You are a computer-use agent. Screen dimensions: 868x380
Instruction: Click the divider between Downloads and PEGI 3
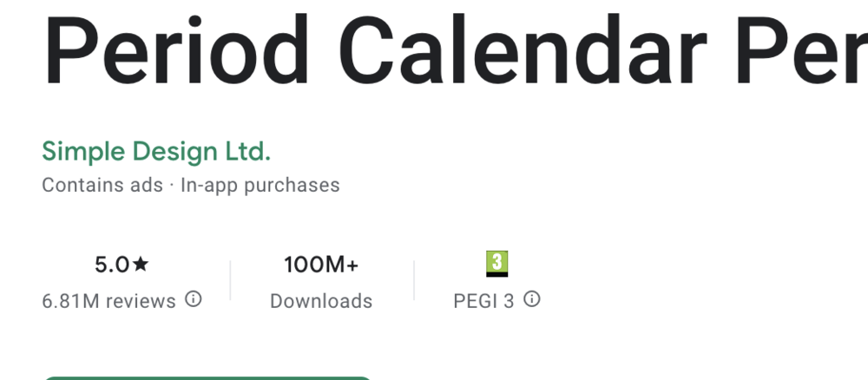[x=414, y=281]
